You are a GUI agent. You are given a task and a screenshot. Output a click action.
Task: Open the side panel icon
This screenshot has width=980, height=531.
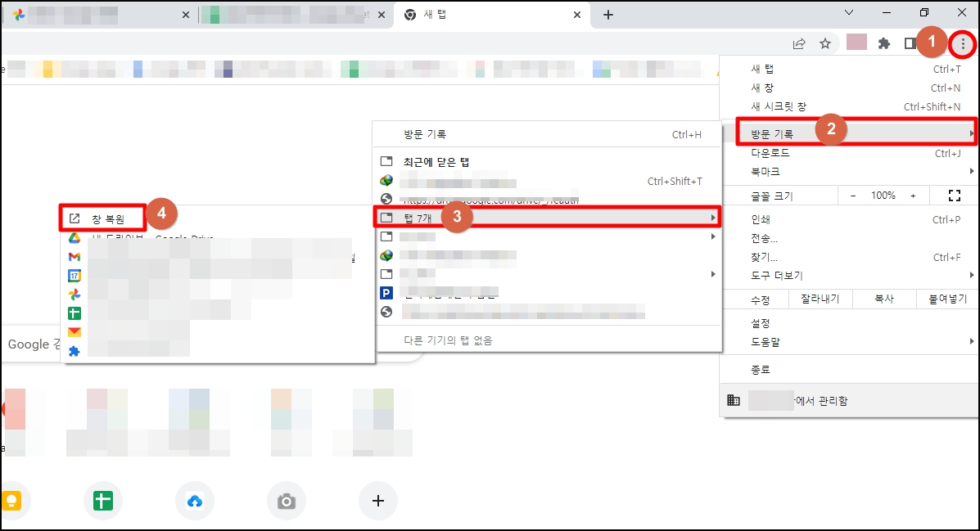click(910, 43)
